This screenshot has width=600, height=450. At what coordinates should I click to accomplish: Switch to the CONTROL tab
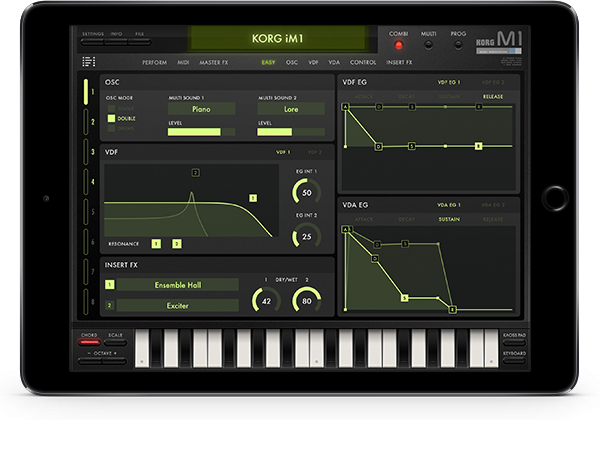(x=363, y=62)
